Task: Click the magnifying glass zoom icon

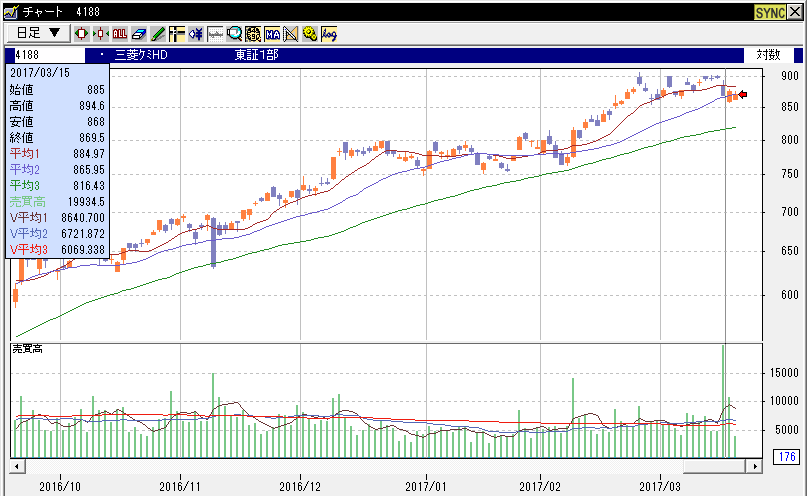Action: tap(234, 33)
